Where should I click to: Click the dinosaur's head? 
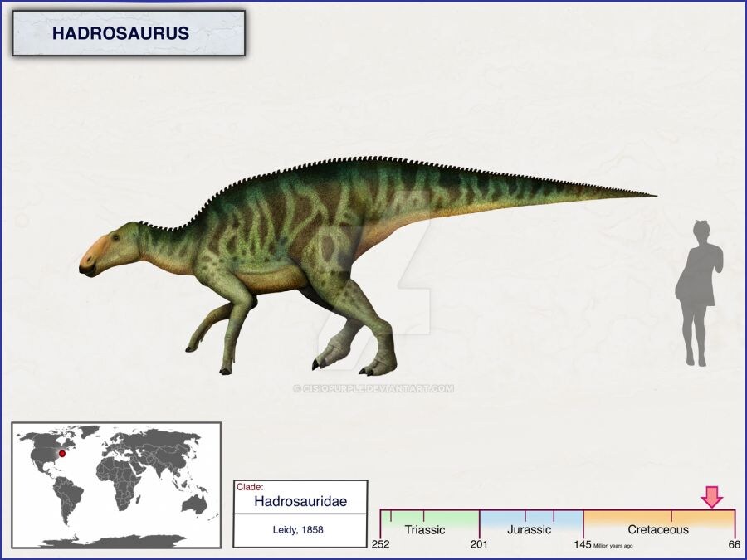106,249
